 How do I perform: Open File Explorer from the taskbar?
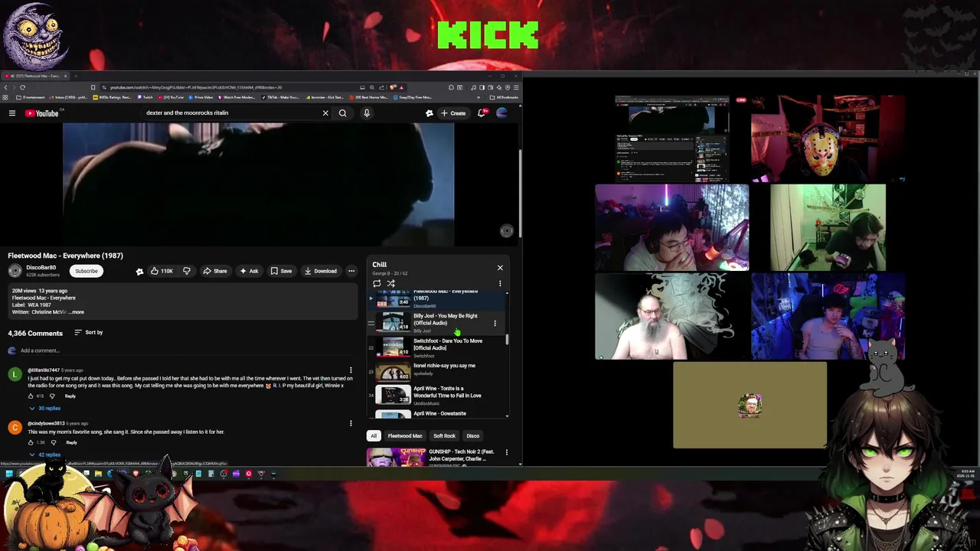pos(98,474)
